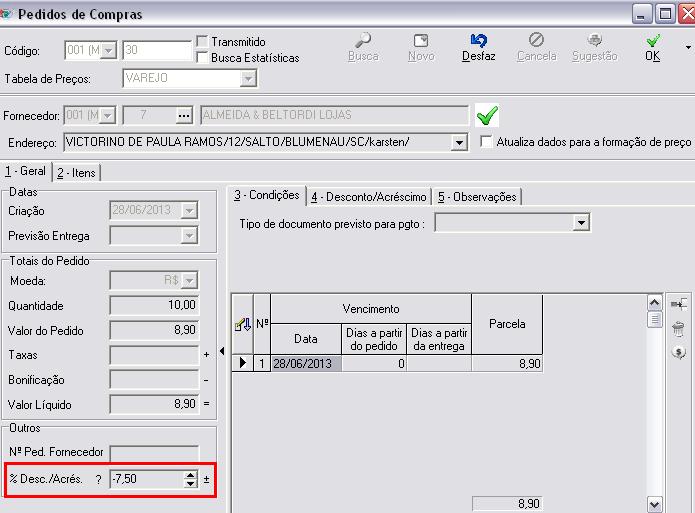Click the coin icon right of the grid
695x513 pixels.
[678, 351]
